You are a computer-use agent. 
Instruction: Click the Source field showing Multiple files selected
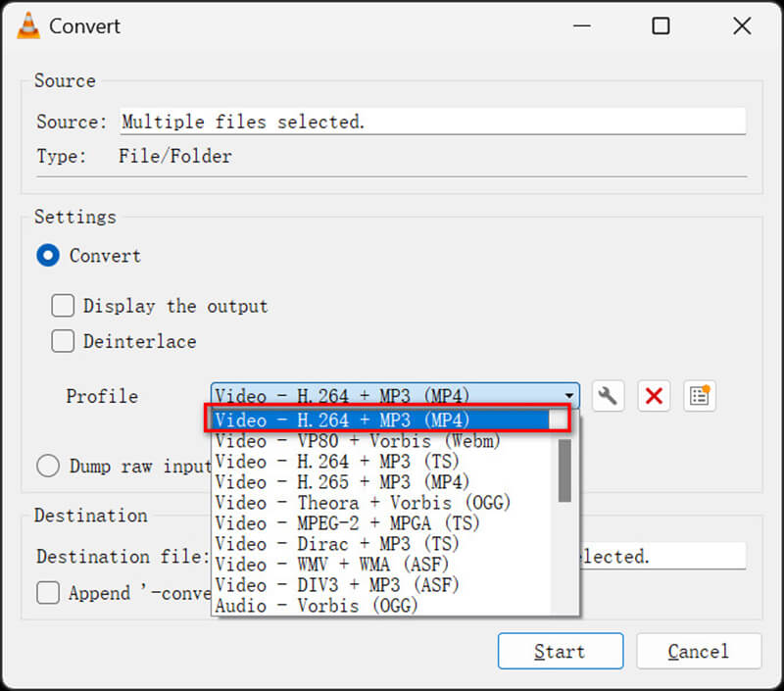click(432, 122)
